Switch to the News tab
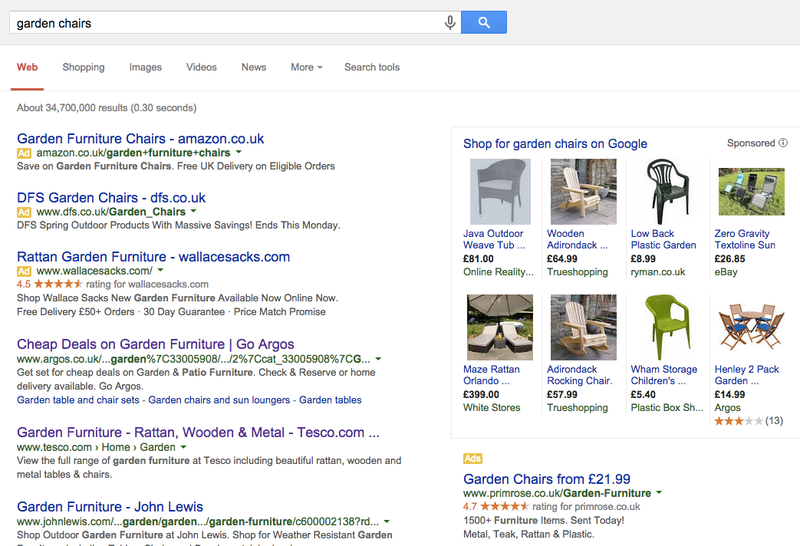800x546 pixels. pyautogui.click(x=254, y=67)
